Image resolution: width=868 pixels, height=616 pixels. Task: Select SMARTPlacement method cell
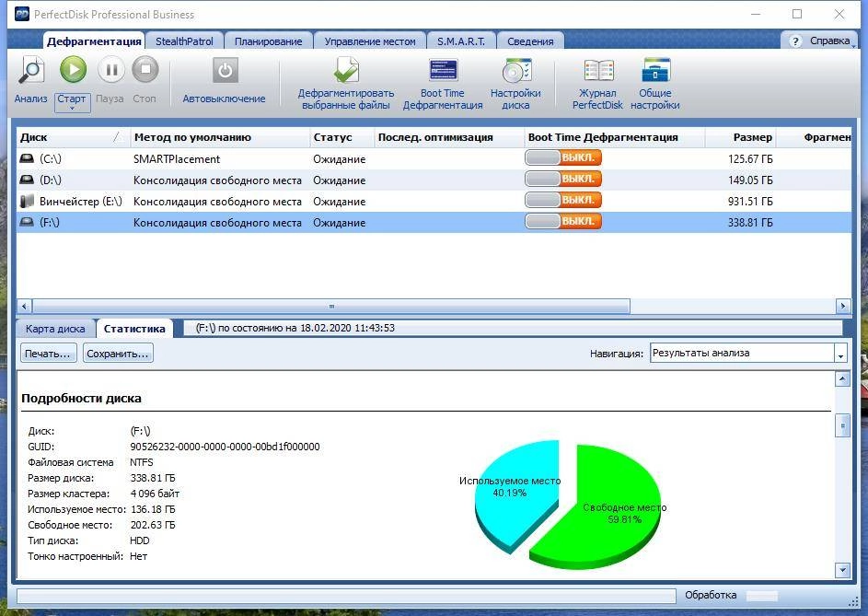tap(177, 159)
